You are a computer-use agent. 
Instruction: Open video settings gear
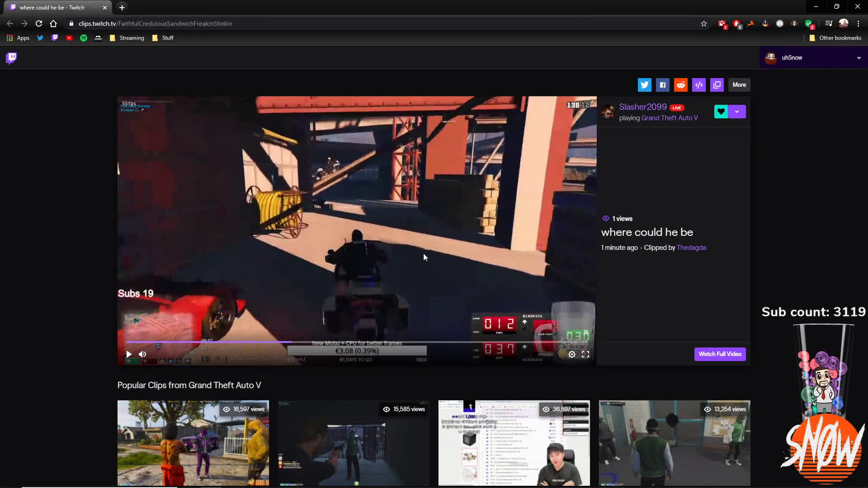pyautogui.click(x=572, y=354)
